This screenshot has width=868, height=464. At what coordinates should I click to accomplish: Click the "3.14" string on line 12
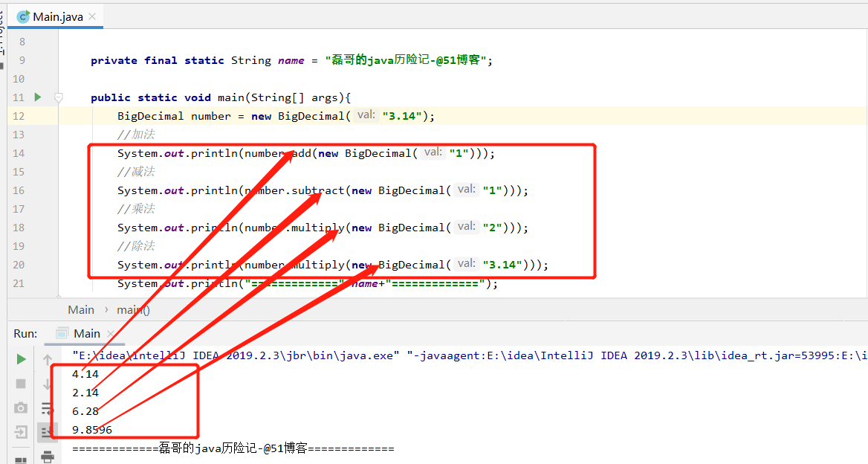(x=402, y=116)
